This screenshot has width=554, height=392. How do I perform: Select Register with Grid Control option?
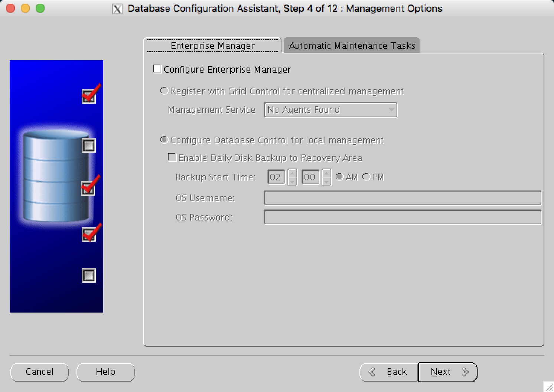coord(164,91)
